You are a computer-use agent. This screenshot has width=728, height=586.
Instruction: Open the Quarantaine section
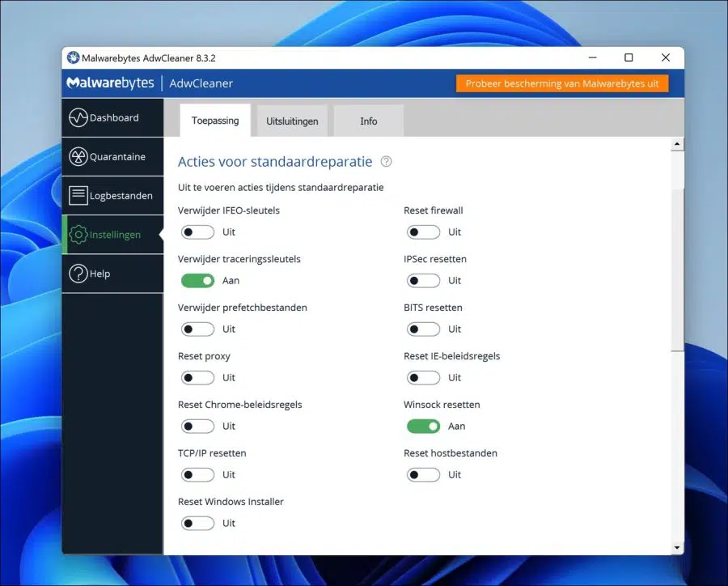pos(112,156)
